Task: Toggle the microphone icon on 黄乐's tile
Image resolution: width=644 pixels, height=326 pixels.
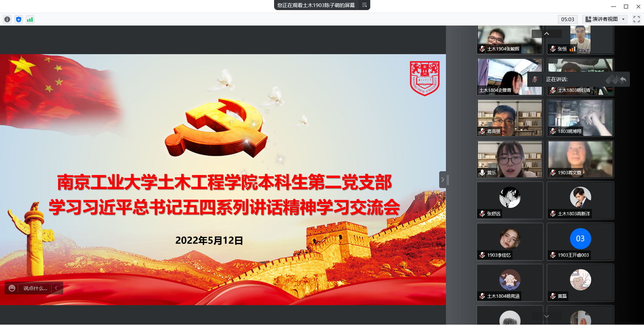Action: [x=482, y=173]
